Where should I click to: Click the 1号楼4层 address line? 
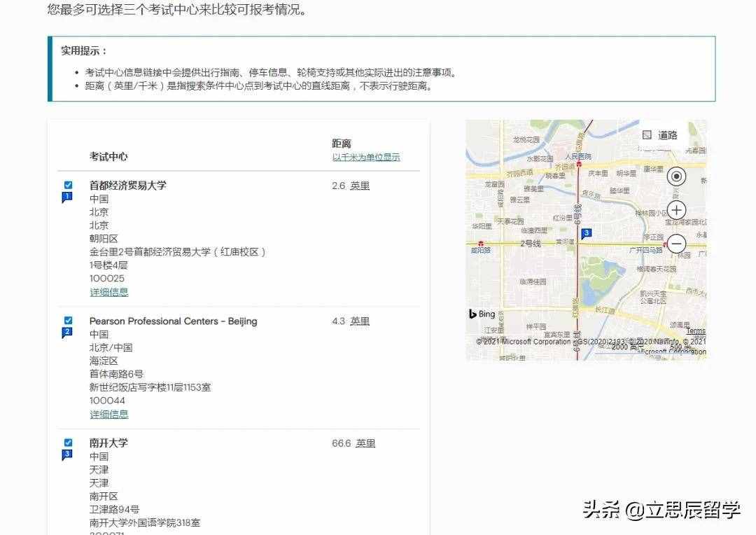click(108, 265)
